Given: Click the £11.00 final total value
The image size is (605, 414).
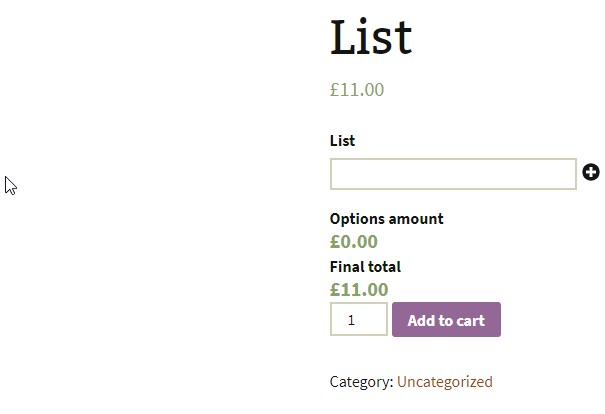Looking at the screenshot, I should click(x=359, y=290).
